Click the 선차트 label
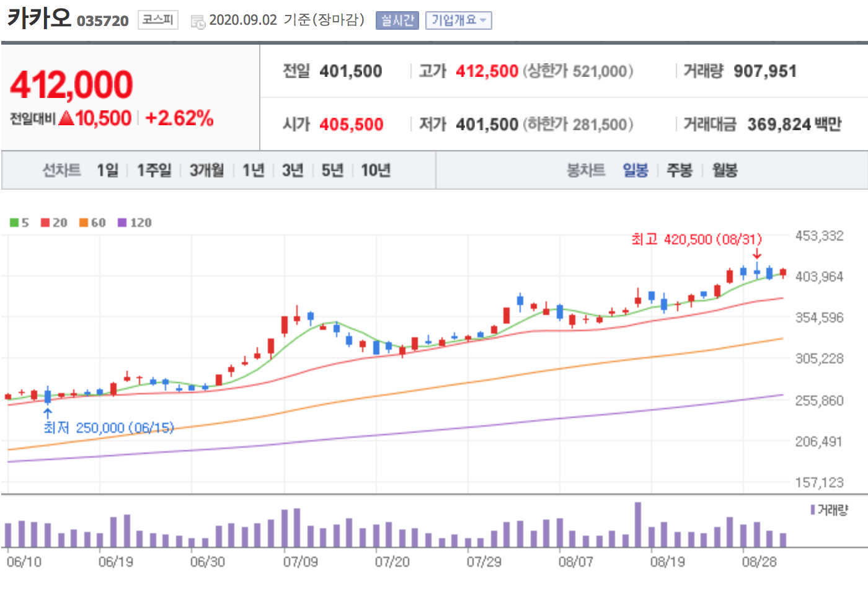 coord(61,170)
